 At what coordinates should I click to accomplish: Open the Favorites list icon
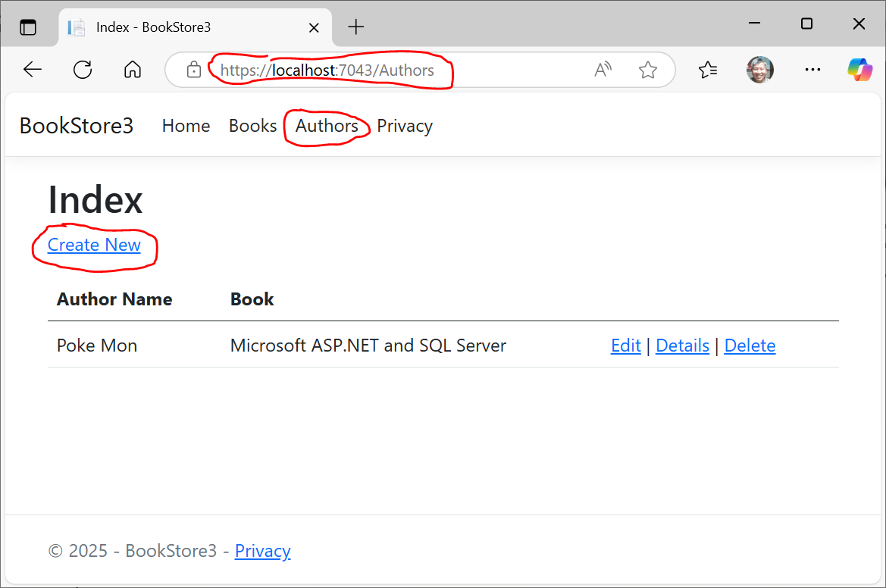[707, 70]
